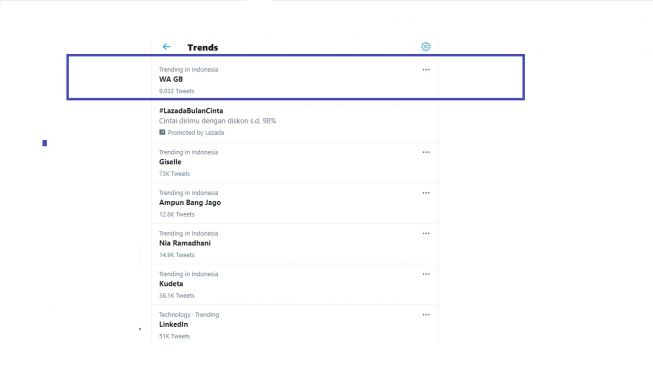Open the Giselle trending topic
Screen dimensions: 653x366
(170, 162)
